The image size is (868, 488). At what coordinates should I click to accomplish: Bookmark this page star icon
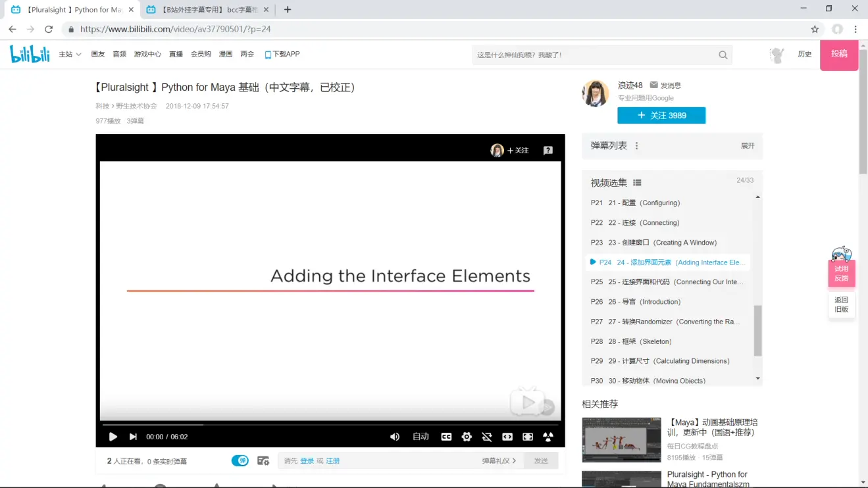point(815,29)
